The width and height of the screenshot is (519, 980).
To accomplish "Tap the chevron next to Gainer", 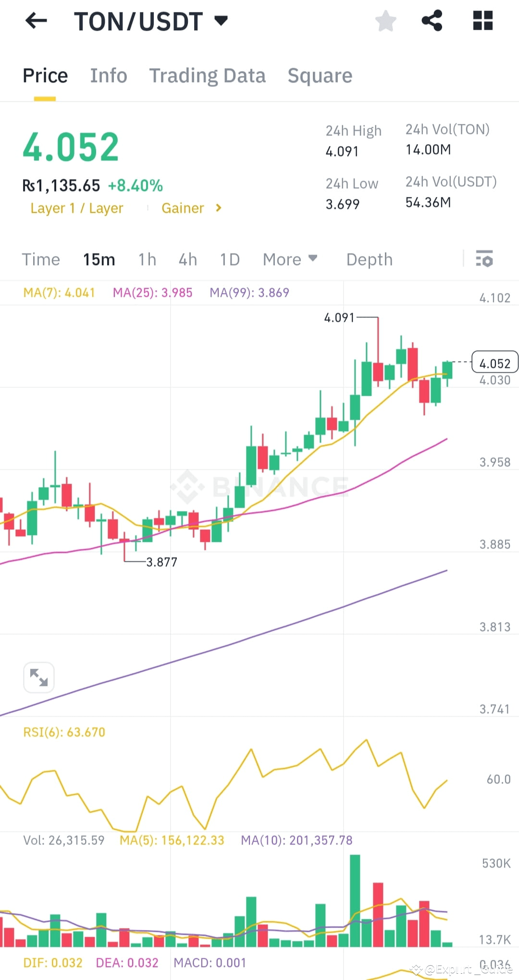I will [x=219, y=208].
